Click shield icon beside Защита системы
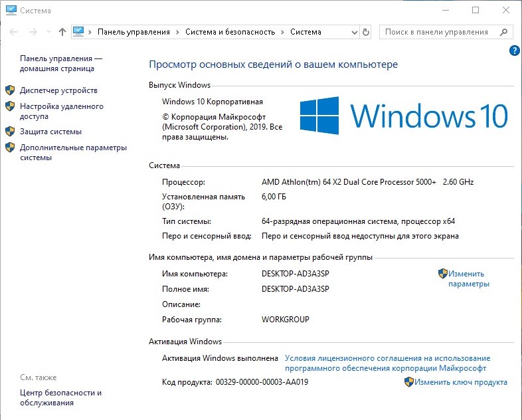522x420 pixels. 10,131
